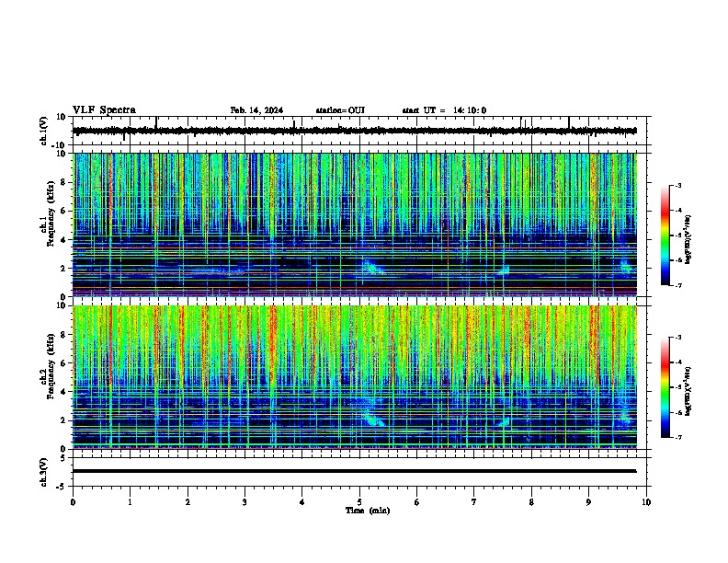The image size is (728, 563).
Task: Click the "VLF Spectra" title text
Action: pyautogui.click(x=104, y=110)
